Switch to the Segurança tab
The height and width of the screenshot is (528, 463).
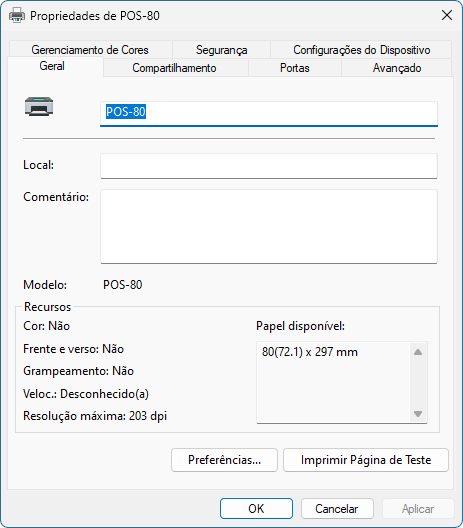click(x=222, y=50)
